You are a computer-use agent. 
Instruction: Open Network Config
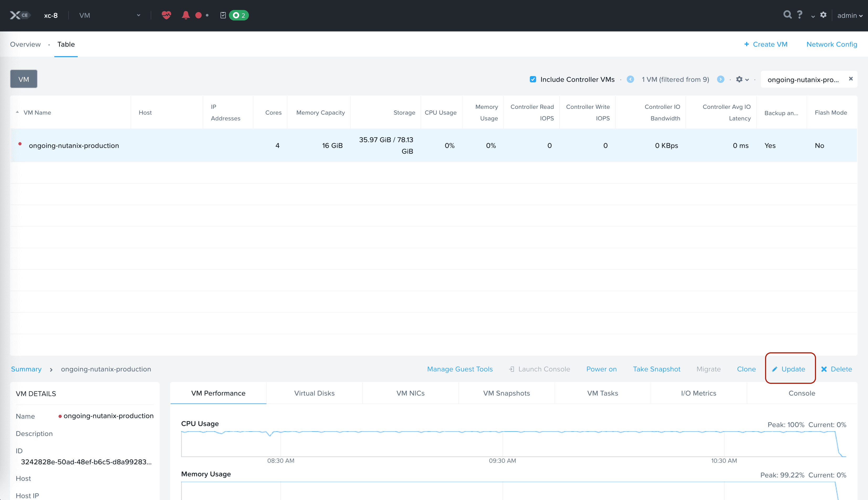(x=832, y=44)
